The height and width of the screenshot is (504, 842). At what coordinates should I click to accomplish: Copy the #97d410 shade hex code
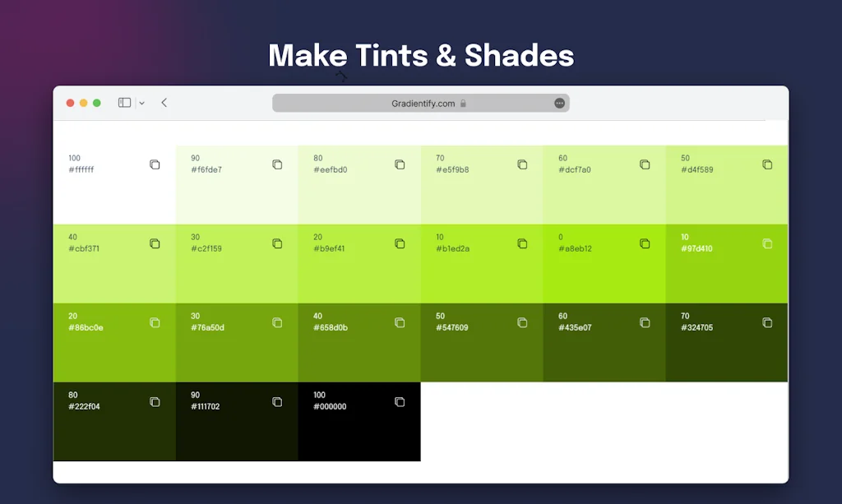pos(768,243)
